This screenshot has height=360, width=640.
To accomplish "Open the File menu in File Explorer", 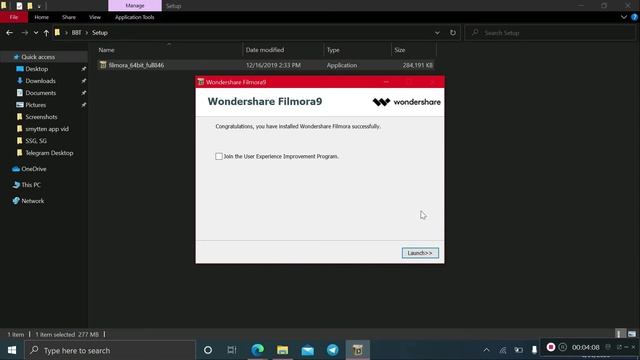I will (14, 17).
